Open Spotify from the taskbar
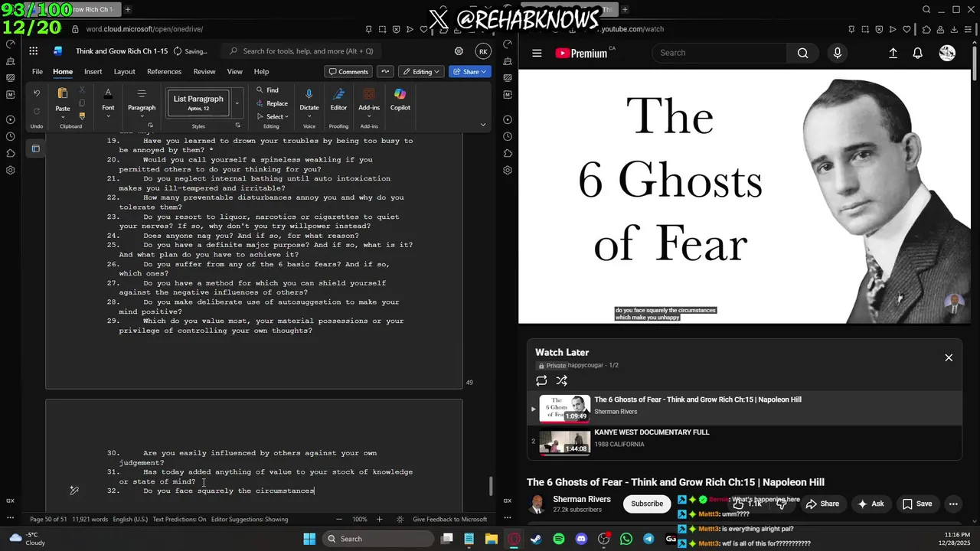980x551 pixels. (558, 539)
